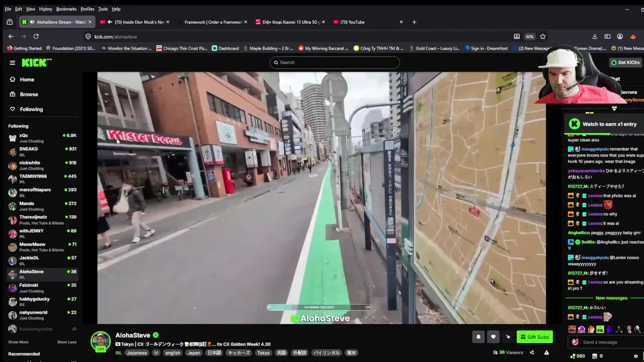Viewport: 644px width, 362px height.
Task: Open a new browser tab
Action: pos(414,22)
